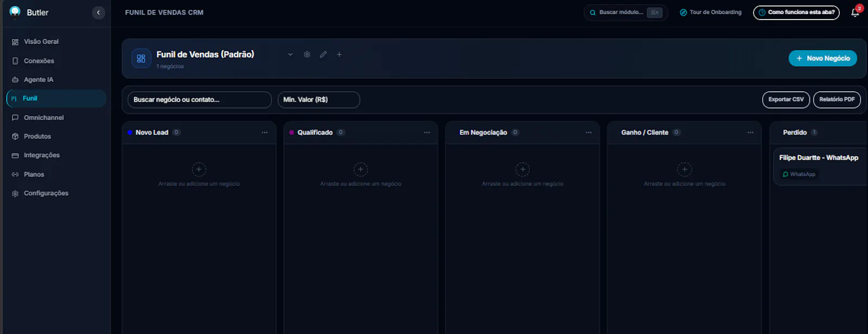Image resolution: width=868 pixels, height=334 pixels.
Task: Click the blue dot of Novo Lead
Action: (x=130, y=133)
